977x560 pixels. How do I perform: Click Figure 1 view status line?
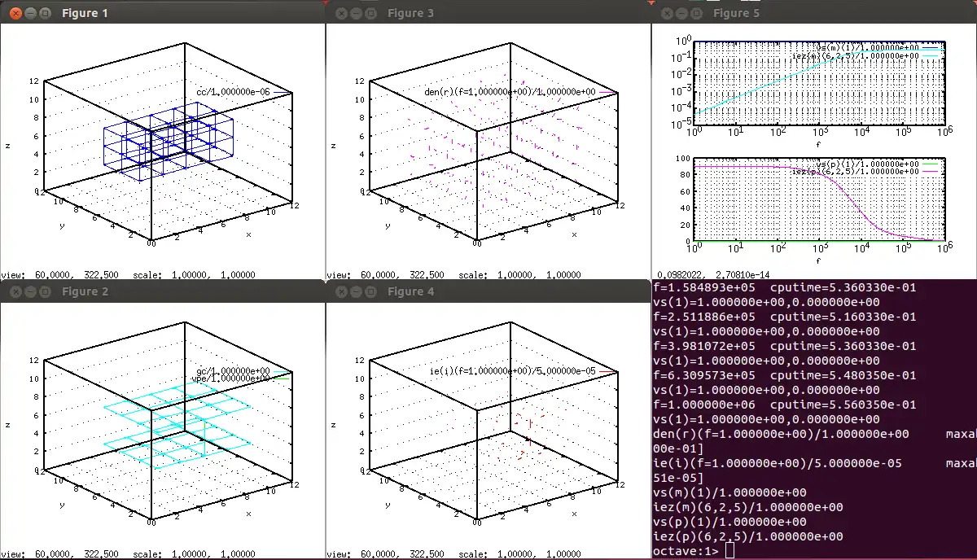pos(129,275)
